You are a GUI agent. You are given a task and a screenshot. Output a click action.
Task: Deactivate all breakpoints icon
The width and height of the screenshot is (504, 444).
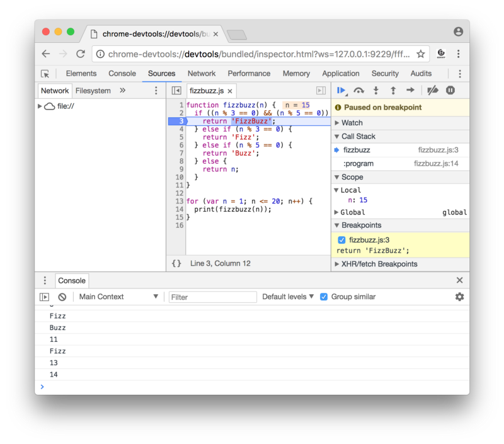pyautogui.click(x=432, y=91)
